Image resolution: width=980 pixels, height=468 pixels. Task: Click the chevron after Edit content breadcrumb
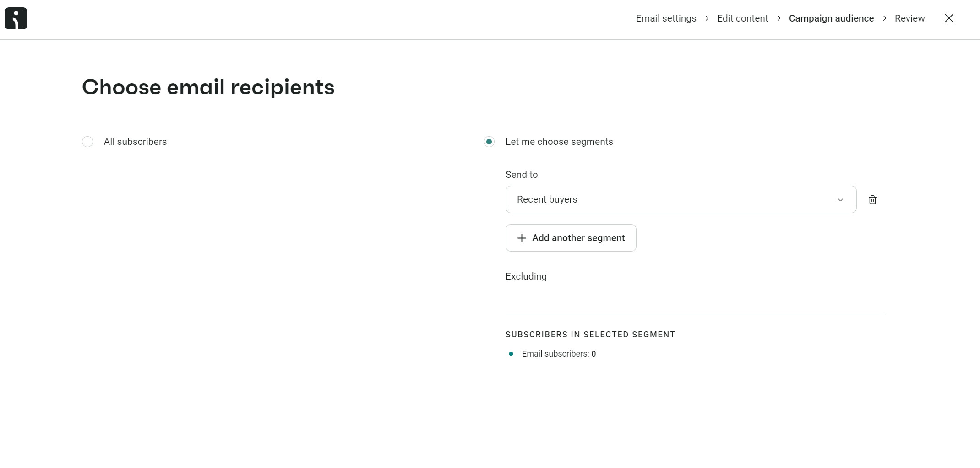click(x=779, y=18)
